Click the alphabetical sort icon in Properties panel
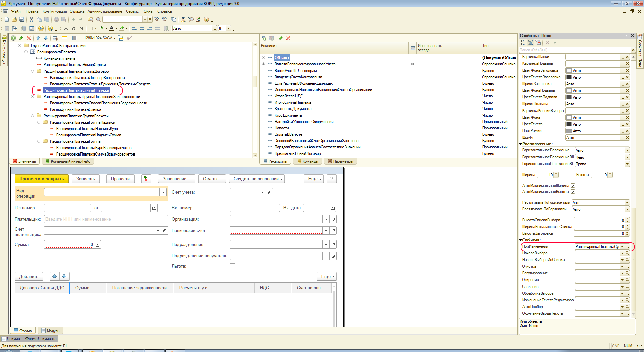The height and width of the screenshot is (352, 644). [523, 43]
